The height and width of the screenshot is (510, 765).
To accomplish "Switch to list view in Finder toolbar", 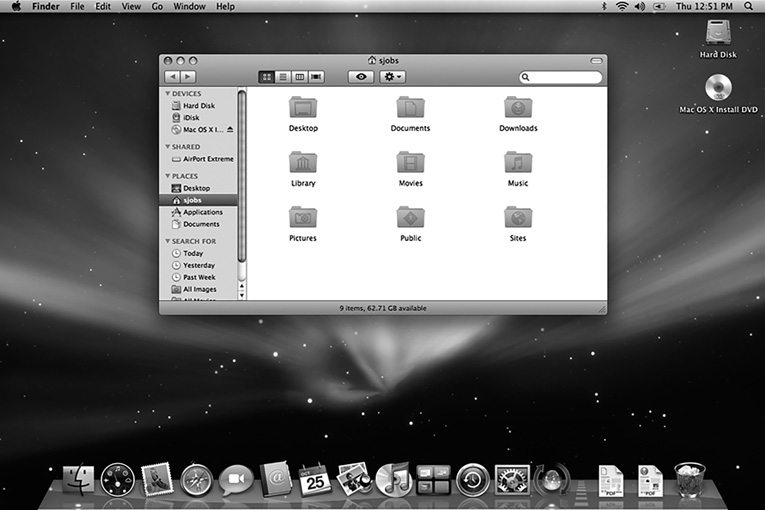I will pyautogui.click(x=283, y=77).
